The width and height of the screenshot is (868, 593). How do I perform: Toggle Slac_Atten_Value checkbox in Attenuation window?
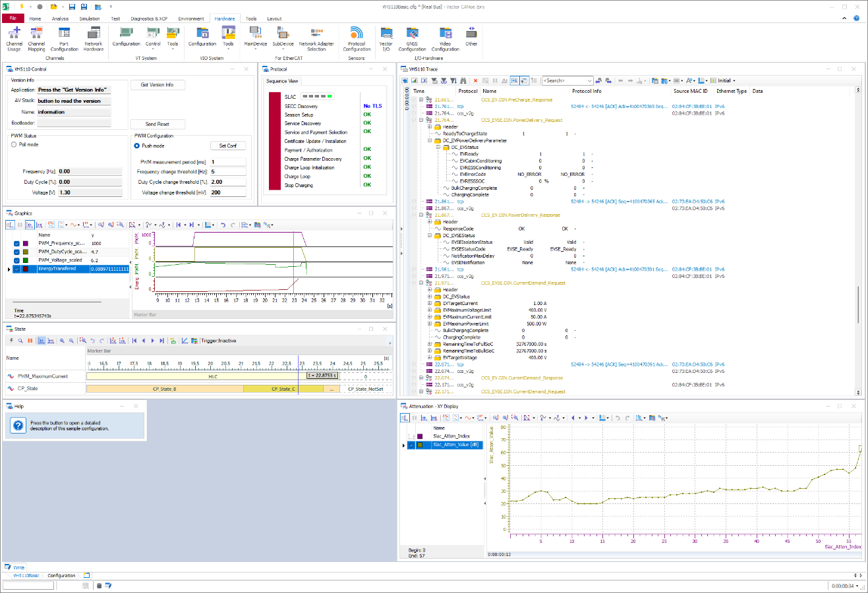point(411,445)
